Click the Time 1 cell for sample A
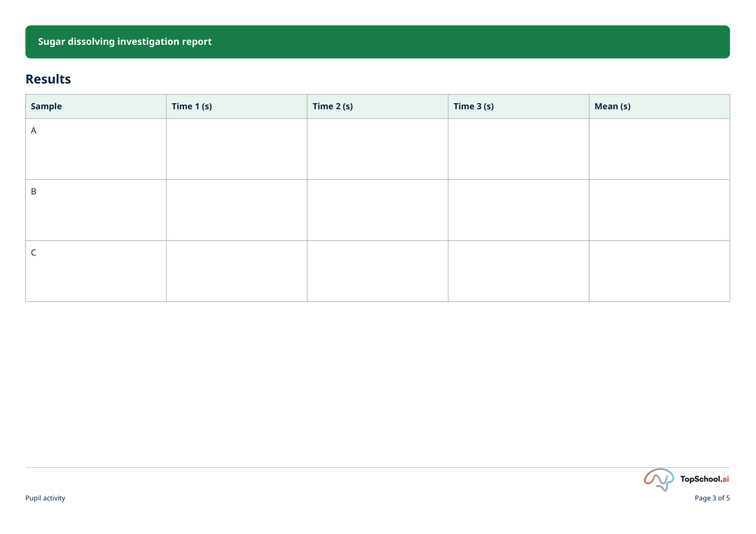The image size is (756, 534). tap(237, 149)
